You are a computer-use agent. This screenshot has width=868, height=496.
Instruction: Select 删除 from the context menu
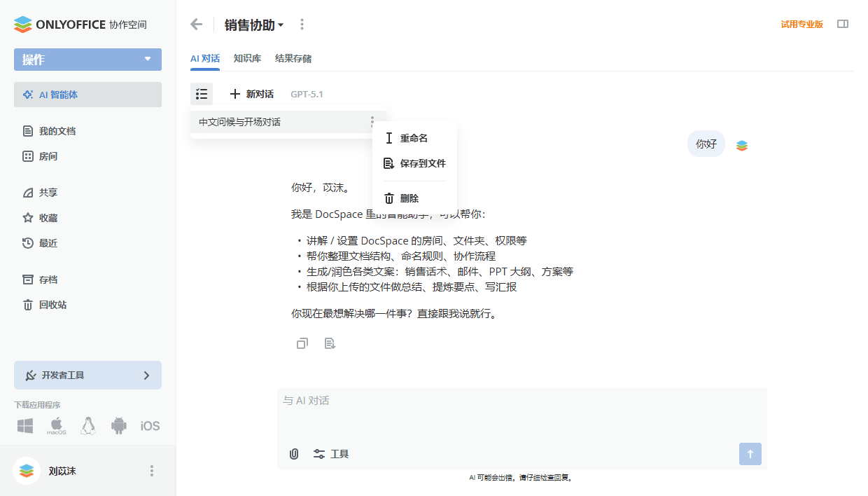(x=409, y=198)
